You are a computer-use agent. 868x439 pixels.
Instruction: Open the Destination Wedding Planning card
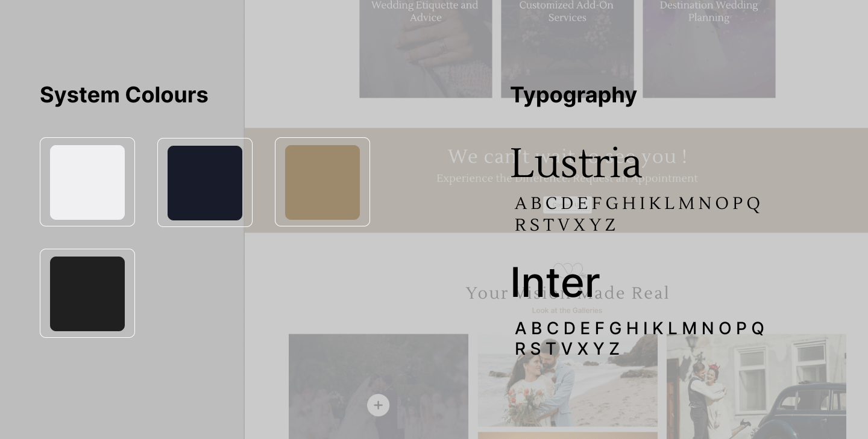point(709,49)
